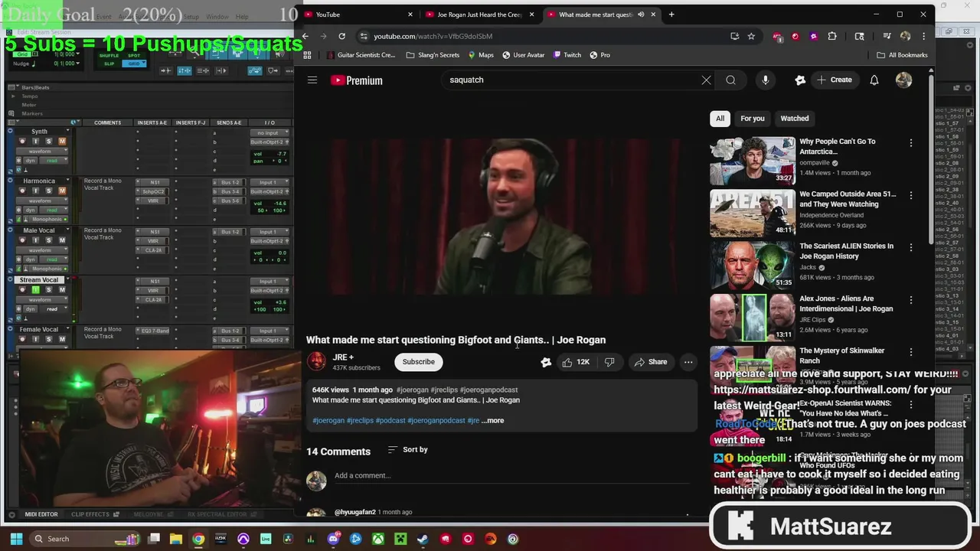Image resolution: width=980 pixels, height=551 pixels.
Task: Select the 'Watched' filter chip
Action: (x=794, y=119)
